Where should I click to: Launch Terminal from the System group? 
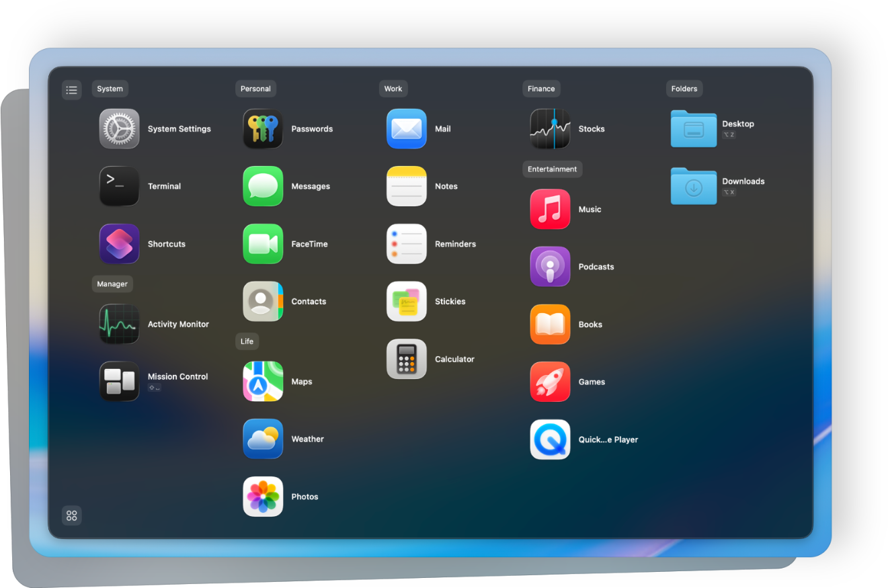tap(120, 186)
